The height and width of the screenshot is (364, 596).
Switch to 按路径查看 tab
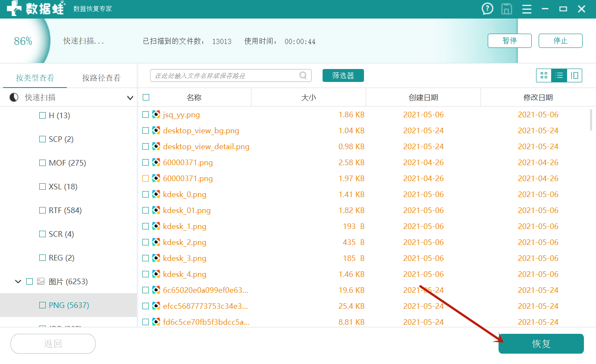(102, 78)
